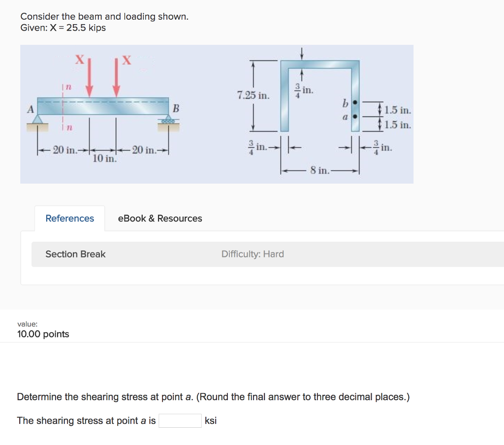The image size is (504, 445).
Task: Click the 8 in. dimension line
Action: (x=320, y=170)
